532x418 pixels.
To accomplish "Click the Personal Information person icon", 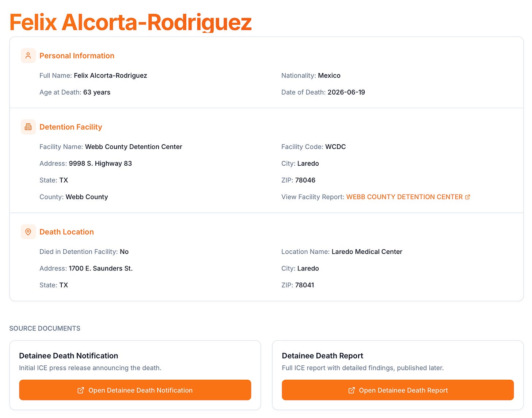I will (x=28, y=55).
